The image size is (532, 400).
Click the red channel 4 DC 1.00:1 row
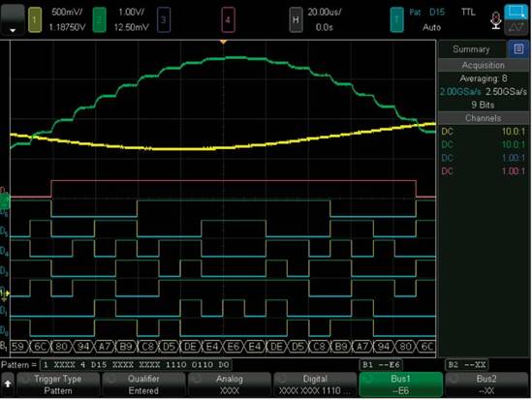[x=484, y=170]
